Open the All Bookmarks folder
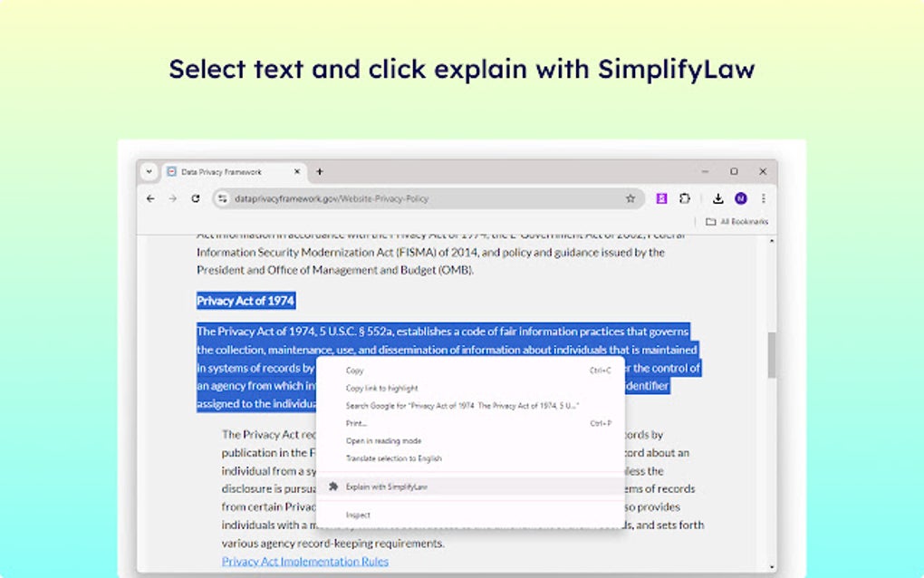 pyautogui.click(x=736, y=220)
